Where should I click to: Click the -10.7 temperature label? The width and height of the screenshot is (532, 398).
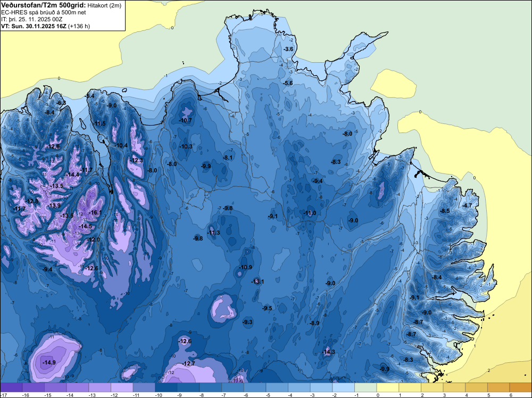coord(185,120)
